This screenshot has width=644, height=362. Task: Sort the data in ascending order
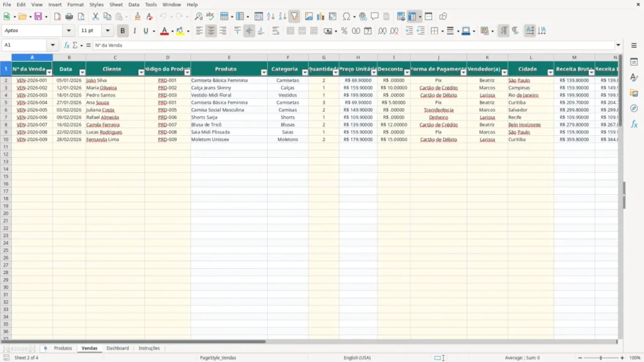tap(270, 16)
